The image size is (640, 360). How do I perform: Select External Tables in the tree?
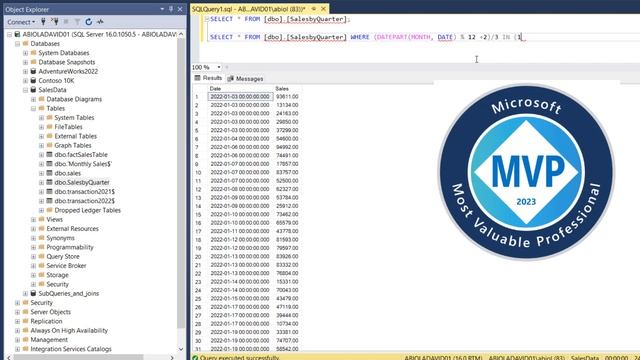(x=76, y=136)
